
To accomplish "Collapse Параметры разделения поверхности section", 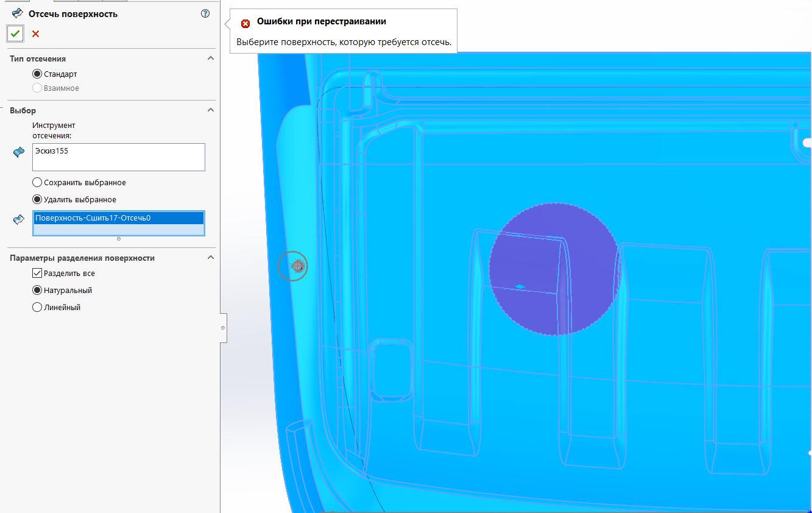I will pyautogui.click(x=211, y=258).
